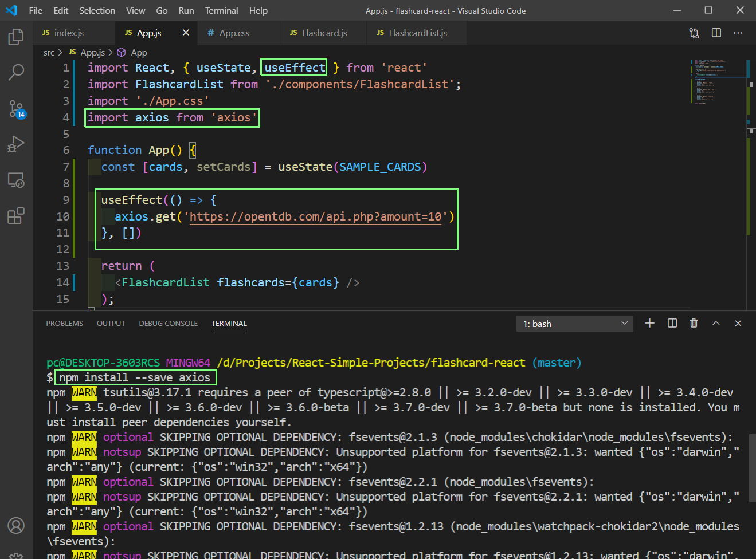Click the src breadcrumb segment

click(49, 53)
